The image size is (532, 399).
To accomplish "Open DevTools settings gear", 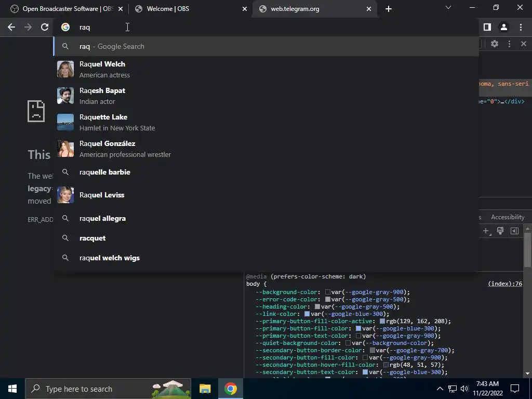I will [495, 44].
